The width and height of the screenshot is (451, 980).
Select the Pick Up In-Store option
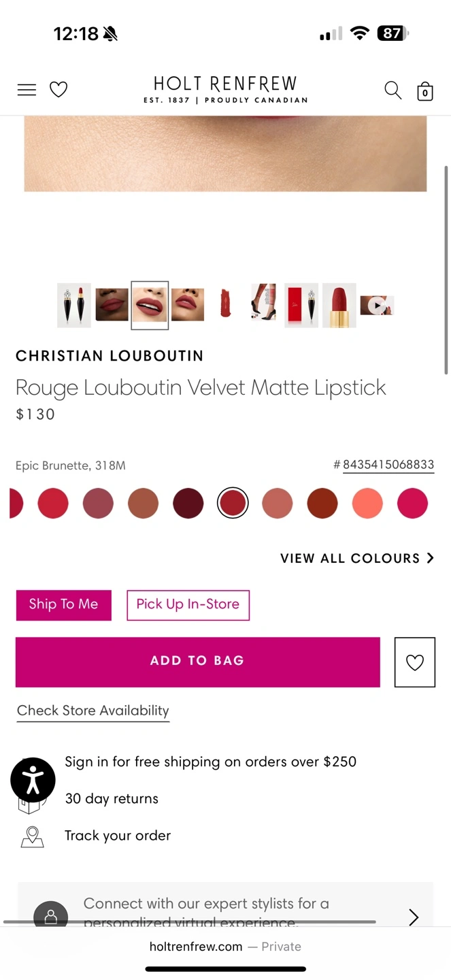coord(188,604)
